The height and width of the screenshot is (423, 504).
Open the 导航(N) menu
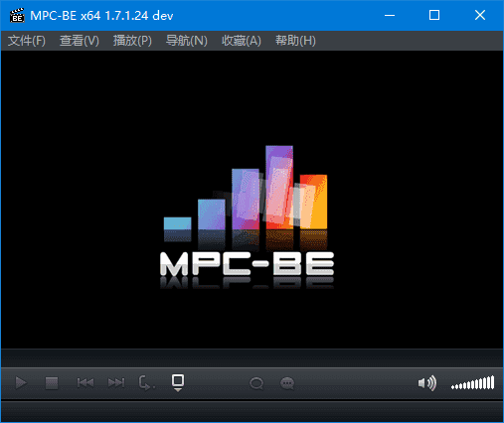point(187,41)
